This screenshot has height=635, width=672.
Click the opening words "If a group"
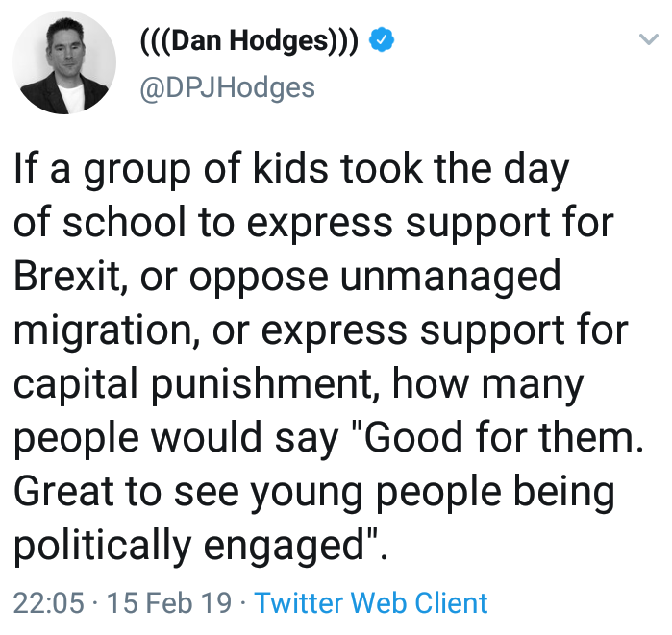[102, 170]
